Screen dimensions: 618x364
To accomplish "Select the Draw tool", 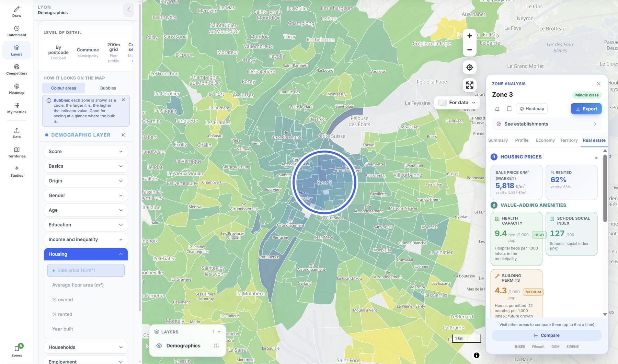I will pyautogui.click(x=16, y=12).
